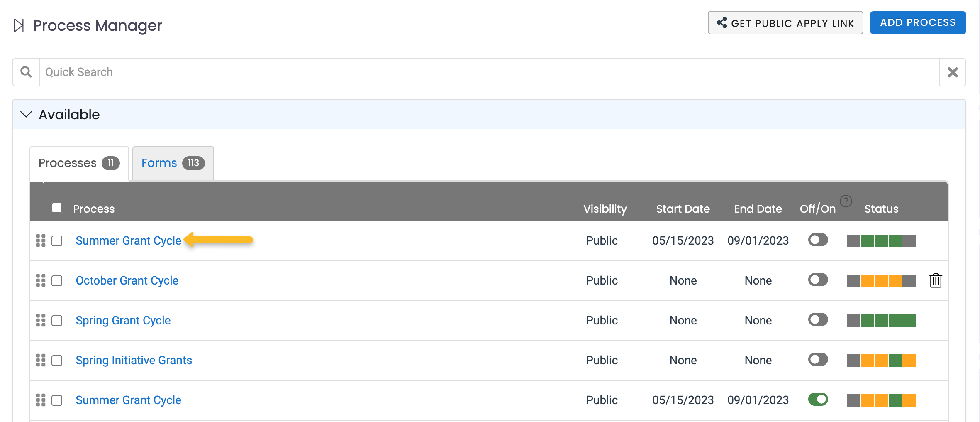Grab the drag handle for October Grant Cycle
Viewport: 980px width, 422px height.
(x=41, y=281)
